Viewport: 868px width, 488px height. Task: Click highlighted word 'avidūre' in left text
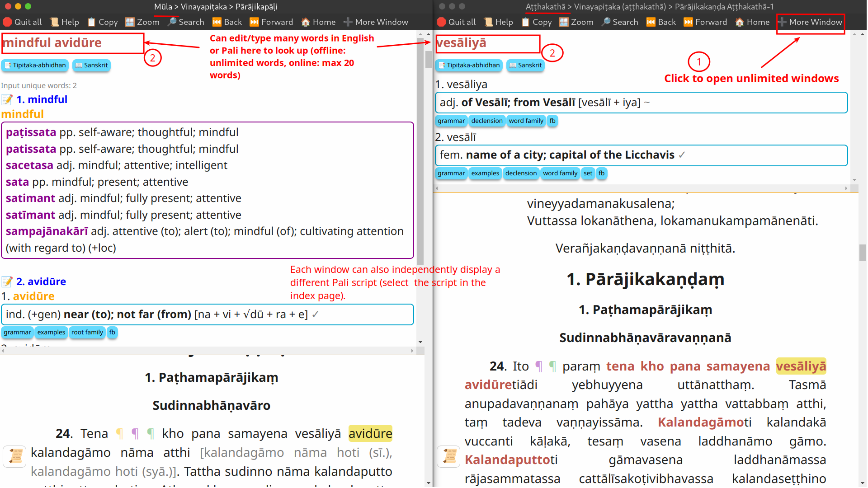pos(370,434)
